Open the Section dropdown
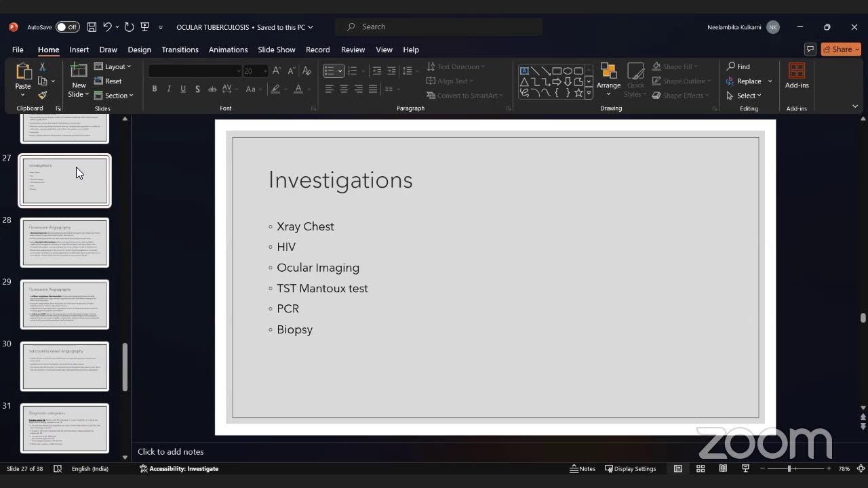Screen dimensions: 868x488 [113, 96]
